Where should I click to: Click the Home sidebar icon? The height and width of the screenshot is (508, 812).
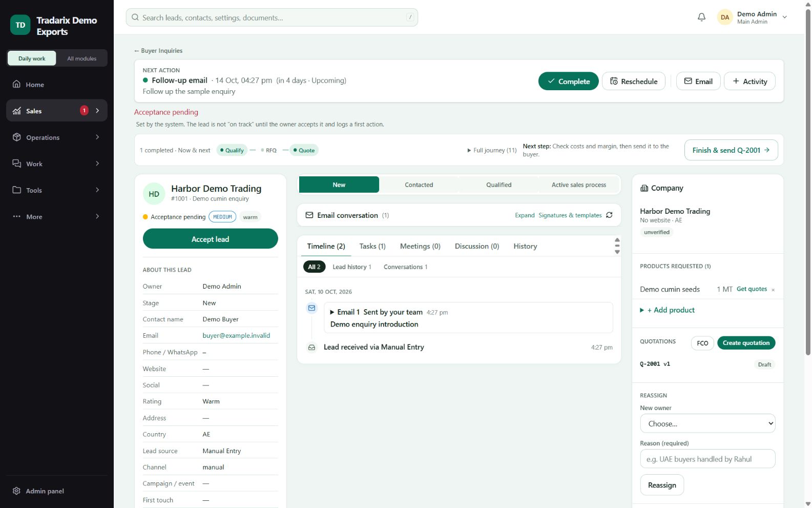[x=17, y=84]
